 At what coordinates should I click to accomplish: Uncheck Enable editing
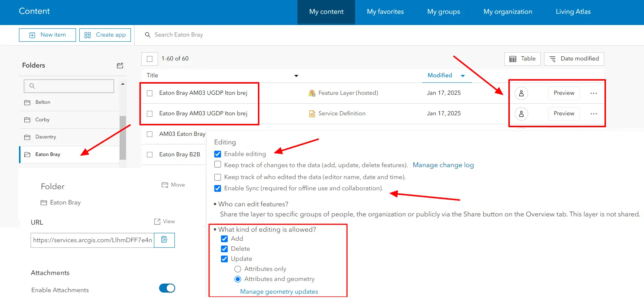(218, 154)
